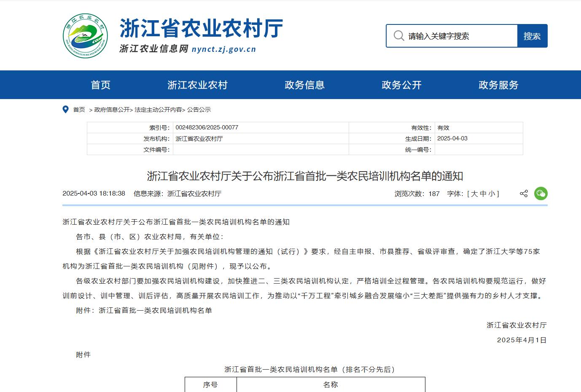Click the location pin breadcrumb icon
Screen dimensions: 581x392
pyautogui.click(x=65, y=110)
